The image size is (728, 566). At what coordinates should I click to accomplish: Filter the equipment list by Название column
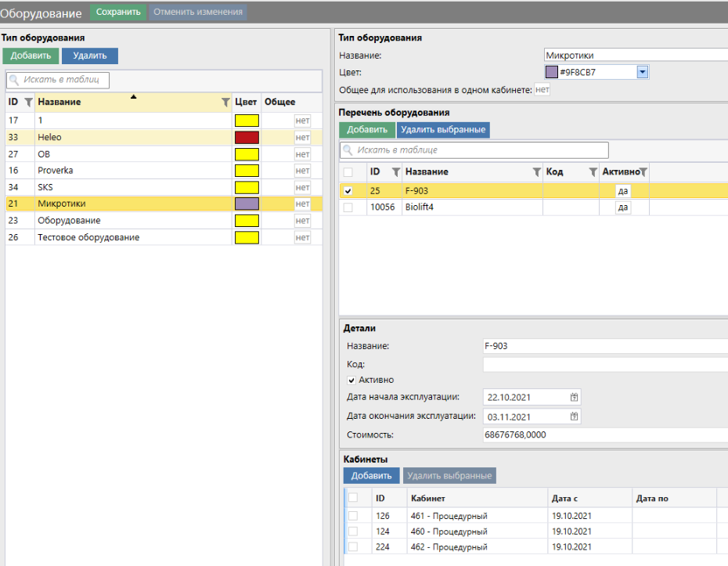(536, 172)
